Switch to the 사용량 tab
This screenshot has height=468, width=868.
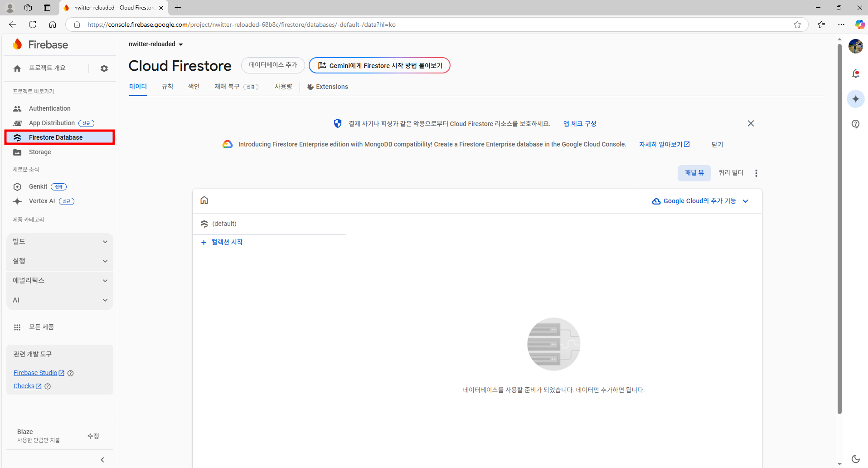coord(283,87)
